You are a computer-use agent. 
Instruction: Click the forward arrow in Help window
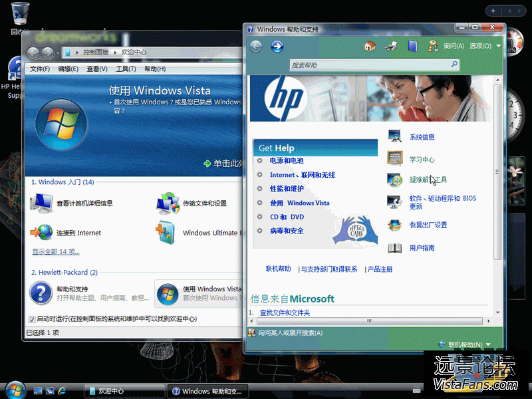(277, 46)
